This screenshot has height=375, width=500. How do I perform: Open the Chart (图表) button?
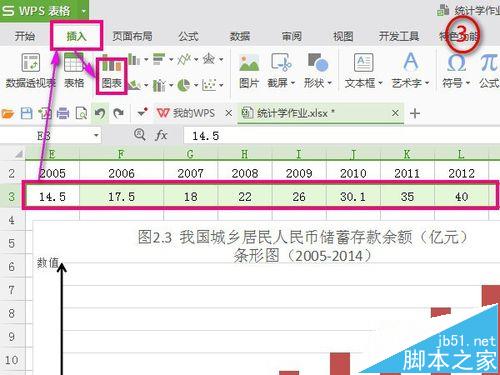(x=112, y=76)
